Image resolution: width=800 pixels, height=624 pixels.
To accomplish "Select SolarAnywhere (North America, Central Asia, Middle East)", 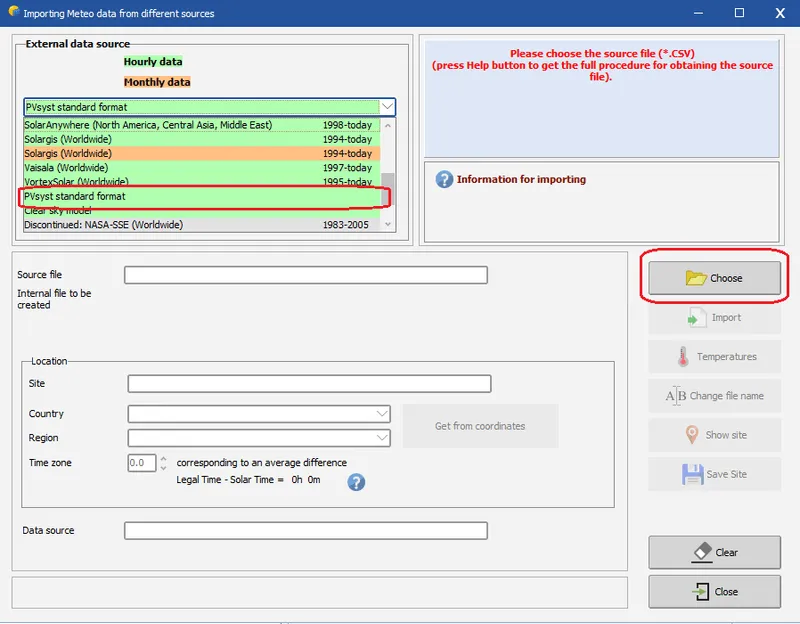I will (202, 125).
